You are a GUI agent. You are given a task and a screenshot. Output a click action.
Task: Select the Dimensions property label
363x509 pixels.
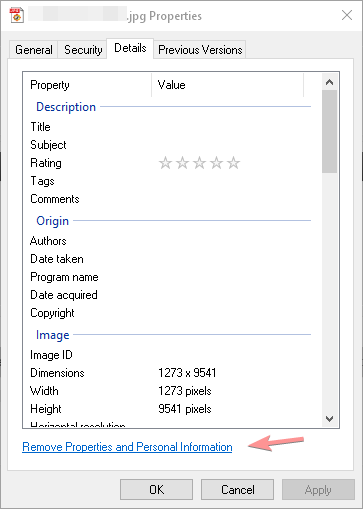click(57, 373)
